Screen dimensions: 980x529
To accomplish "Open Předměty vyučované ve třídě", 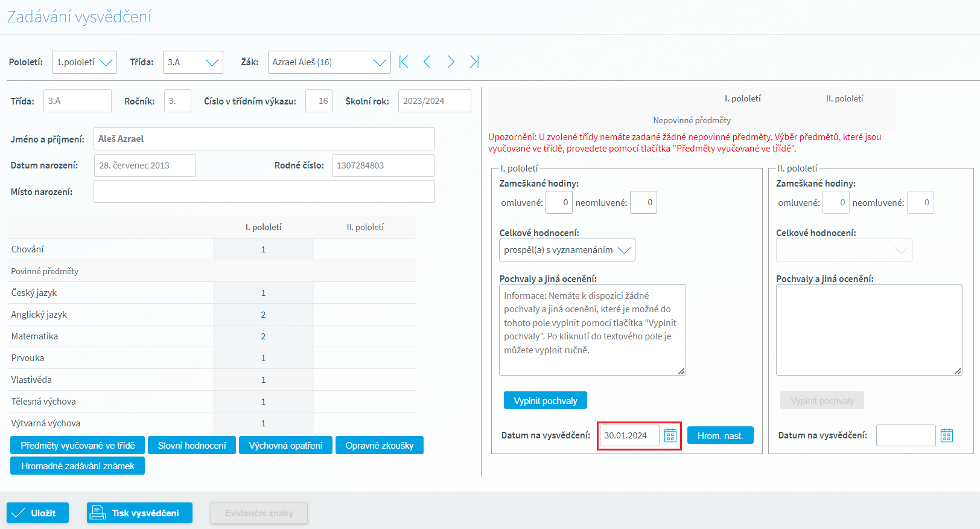I will [x=77, y=445].
